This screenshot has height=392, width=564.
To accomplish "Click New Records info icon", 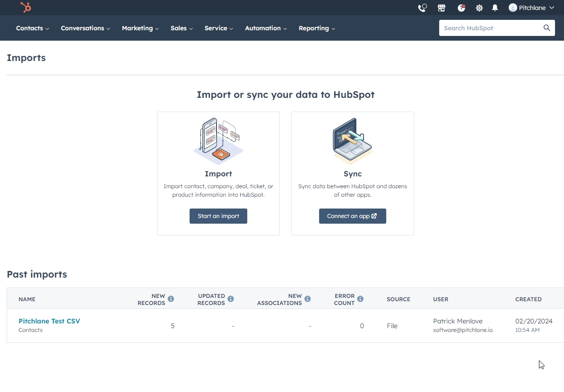I will coord(171,299).
